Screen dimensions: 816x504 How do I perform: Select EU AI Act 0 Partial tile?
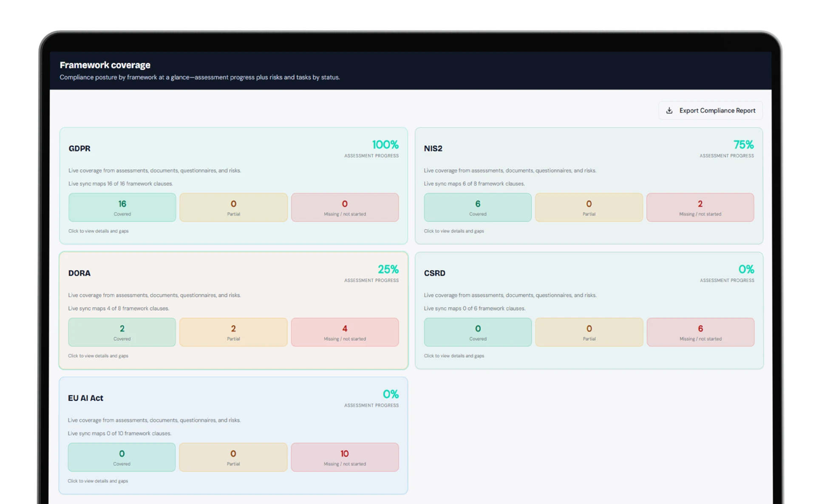[233, 457]
